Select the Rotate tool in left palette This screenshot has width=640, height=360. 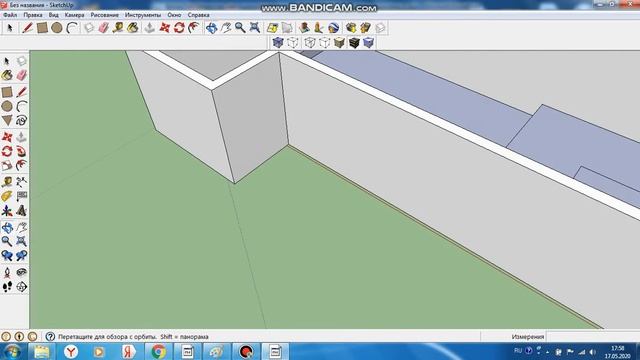[7, 151]
